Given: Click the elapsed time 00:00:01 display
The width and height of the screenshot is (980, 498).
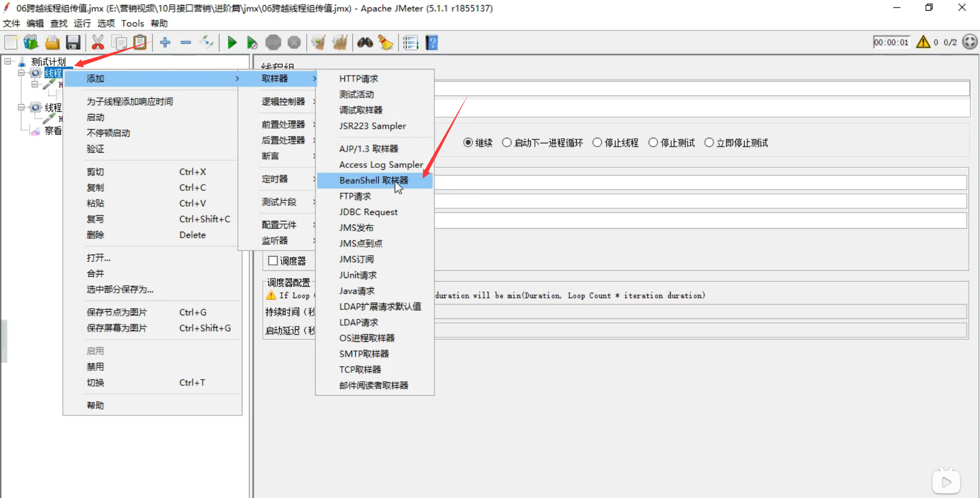Looking at the screenshot, I should tap(891, 42).
